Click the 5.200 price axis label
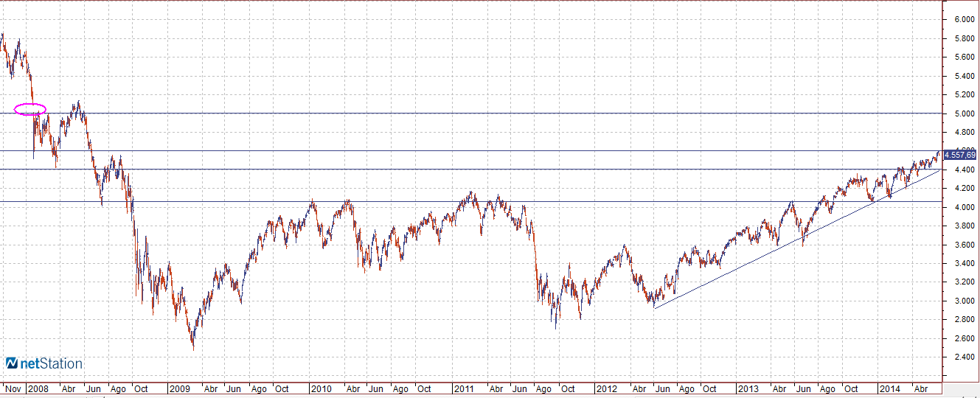Screen dimensions: 980x398 click(x=965, y=94)
